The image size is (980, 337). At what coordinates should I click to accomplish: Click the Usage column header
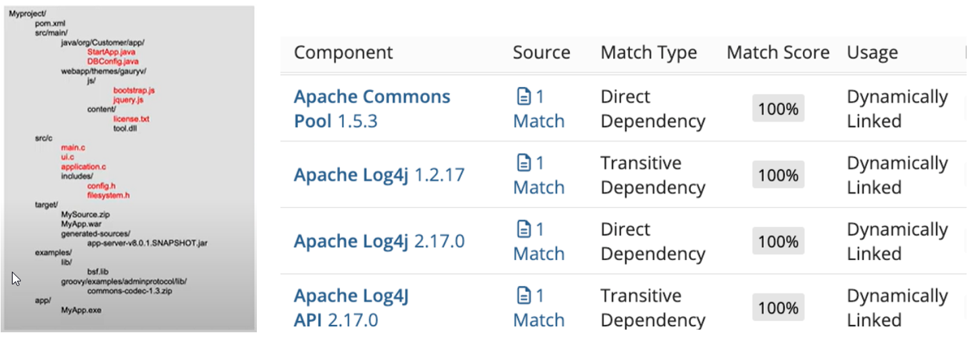872,53
